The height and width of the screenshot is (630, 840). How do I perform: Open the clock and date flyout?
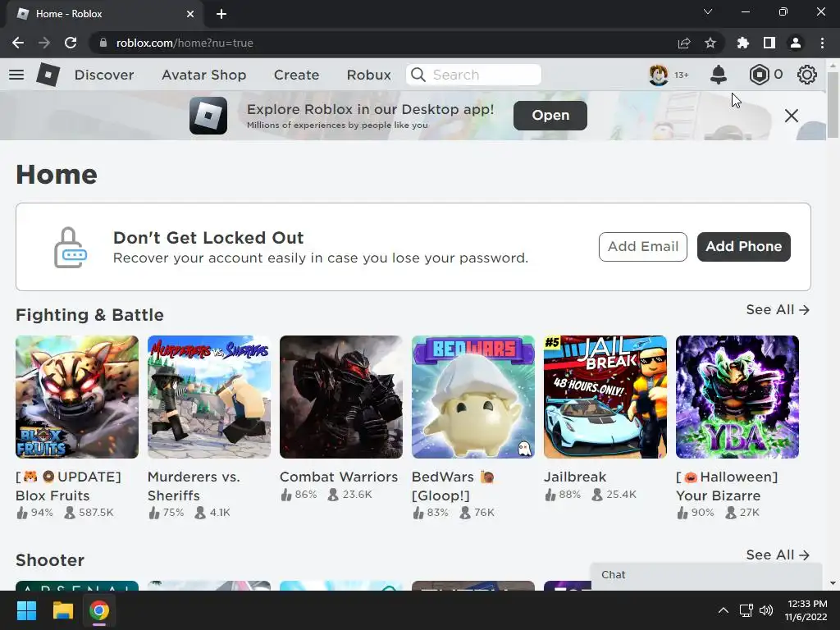[x=806, y=610]
